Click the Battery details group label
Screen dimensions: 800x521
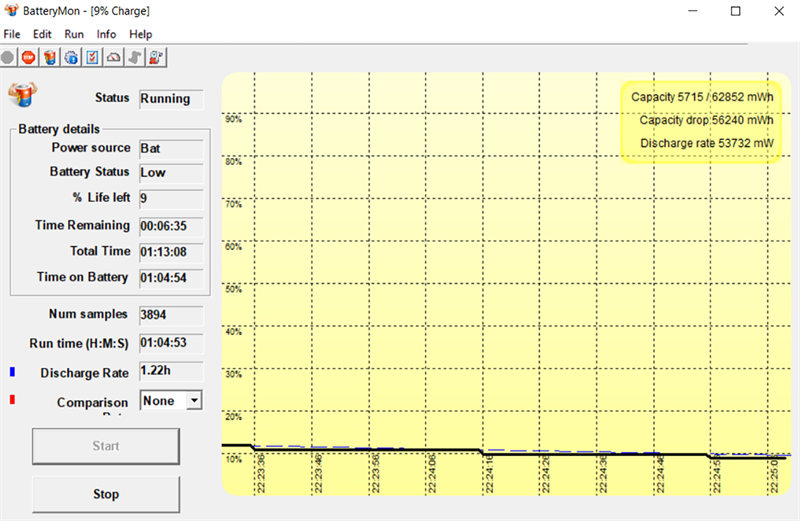[59, 129]
